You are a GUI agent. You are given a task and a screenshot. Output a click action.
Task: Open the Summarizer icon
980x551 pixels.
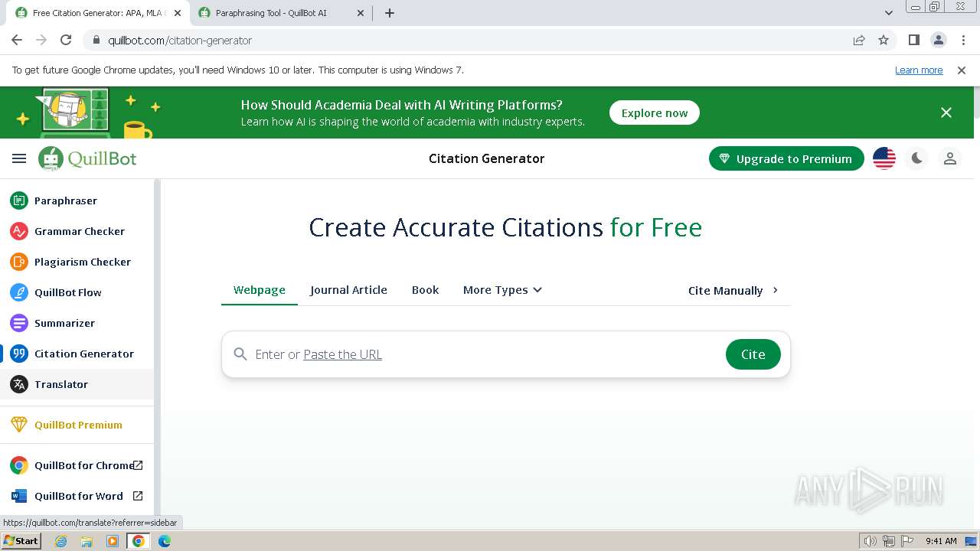tap(19, 323)
